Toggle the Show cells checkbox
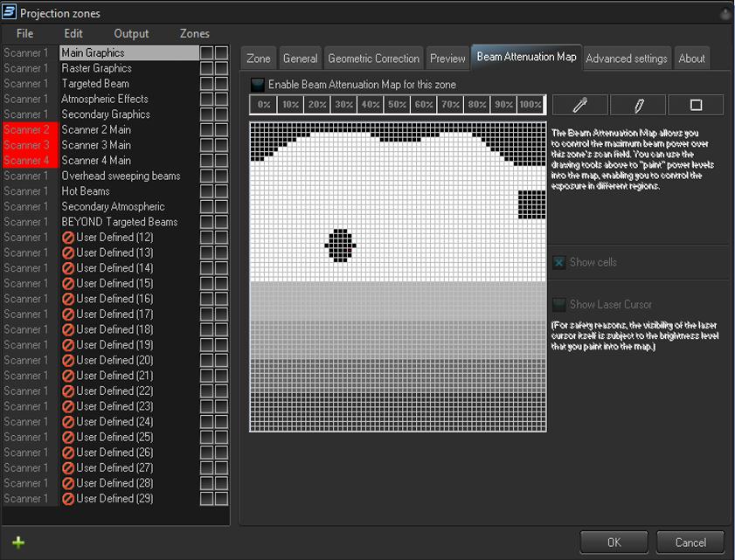This screenshot has height=560, width=735. point(559,262)
